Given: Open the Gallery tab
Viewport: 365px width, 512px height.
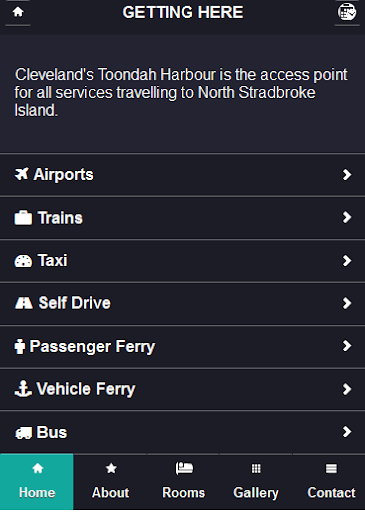Looking at the screenshot, I should click(256, 482).
